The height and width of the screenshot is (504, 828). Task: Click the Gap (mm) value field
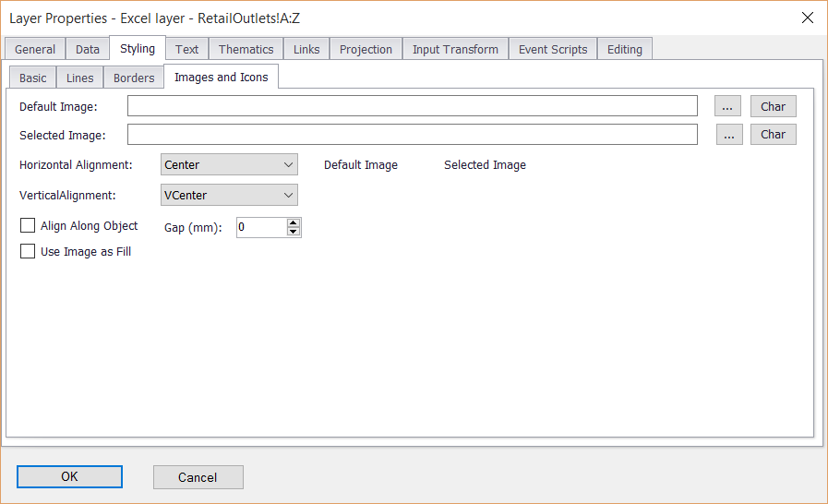260,227
